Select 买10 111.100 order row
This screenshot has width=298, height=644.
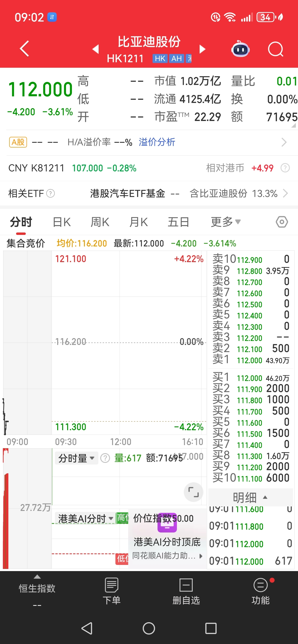(251, 478)
